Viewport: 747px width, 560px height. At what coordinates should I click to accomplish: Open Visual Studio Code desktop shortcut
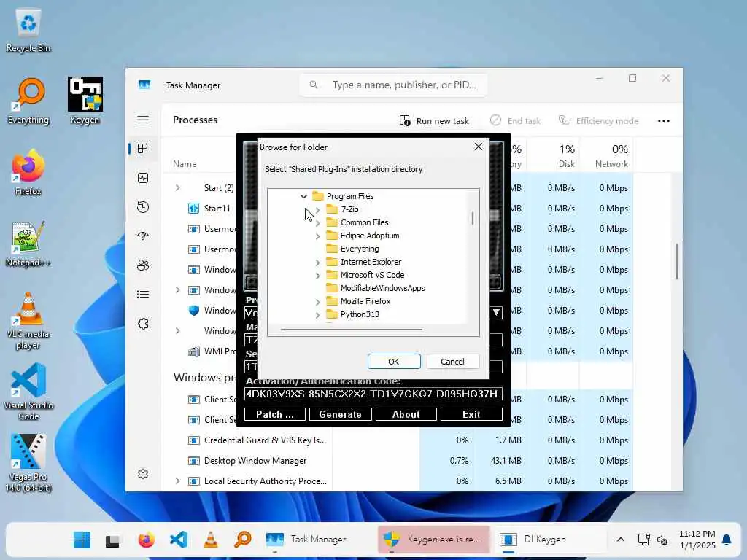[28, 392]
